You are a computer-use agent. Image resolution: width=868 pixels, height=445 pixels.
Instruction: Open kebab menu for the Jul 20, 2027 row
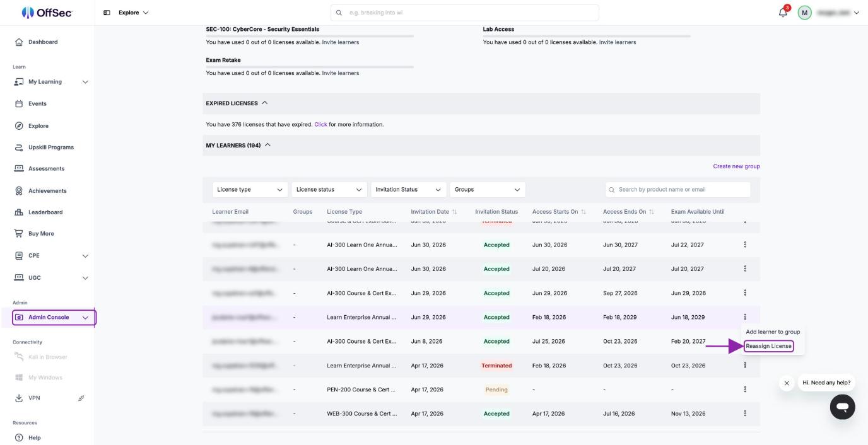point(745,269)
